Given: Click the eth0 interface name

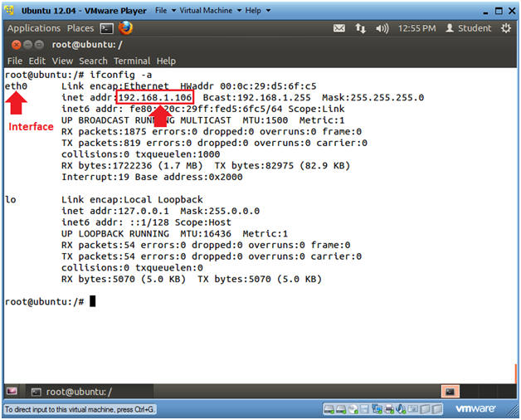Looking at the screenshot, I should 16,86.
